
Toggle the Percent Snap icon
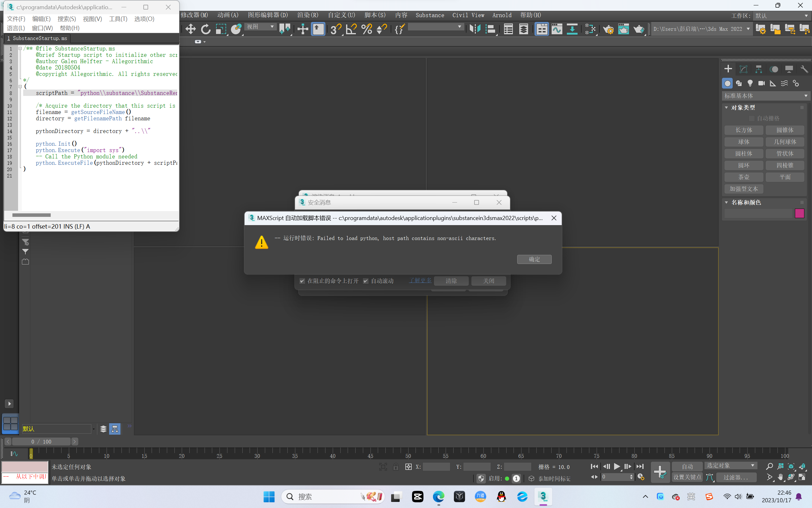(x=367, y=29)
